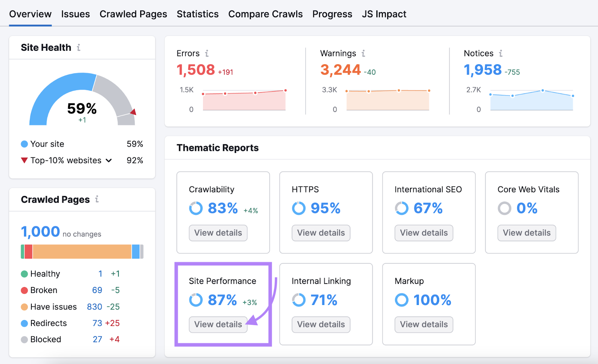View details for the HTTPS report
The height and width of the screenshot is (364, 598).
[321, 233]
